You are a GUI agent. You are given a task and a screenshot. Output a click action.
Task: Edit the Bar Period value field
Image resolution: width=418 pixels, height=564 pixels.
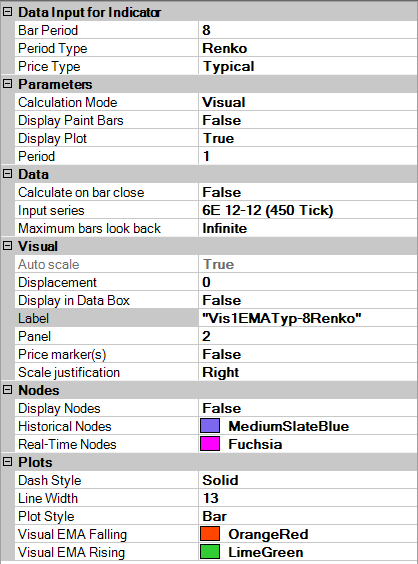coord(308,30)
